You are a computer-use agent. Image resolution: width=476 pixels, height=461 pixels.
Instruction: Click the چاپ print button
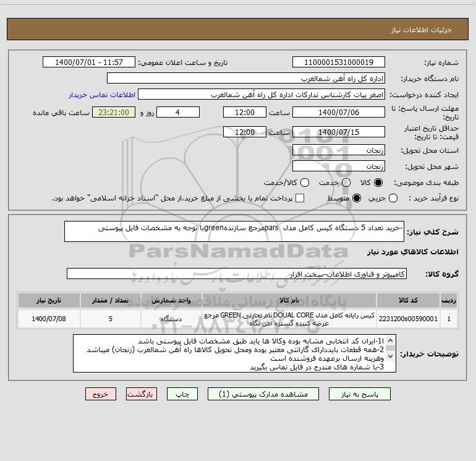pos(182,394)
